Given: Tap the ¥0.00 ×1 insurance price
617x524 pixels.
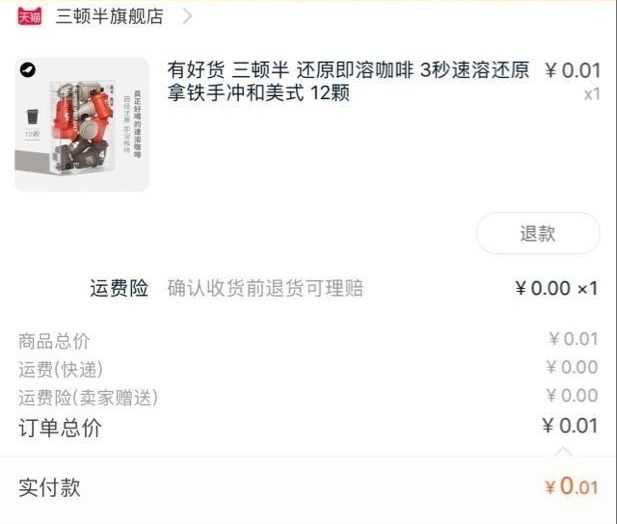Looking at the screenshot, I should (x=556, y=288).
